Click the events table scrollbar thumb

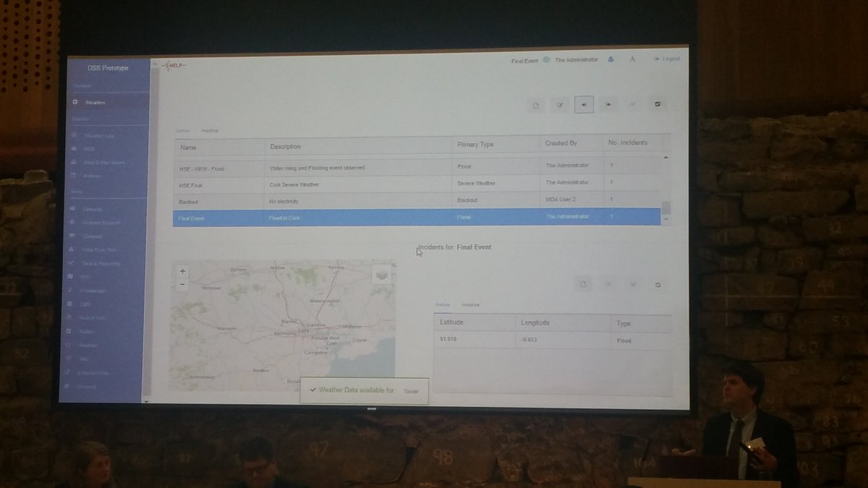(x=666, y=207)
